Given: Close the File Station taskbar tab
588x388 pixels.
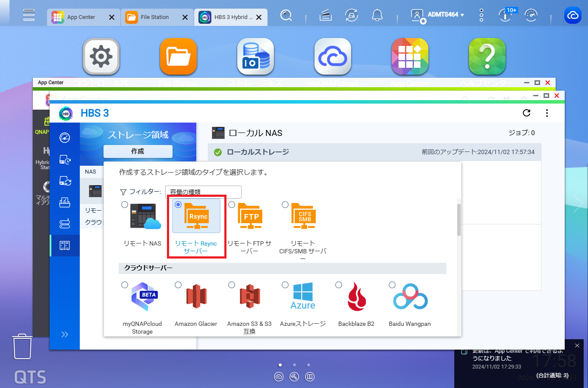Looking at the screenshot, I should (x=185, y=17).
